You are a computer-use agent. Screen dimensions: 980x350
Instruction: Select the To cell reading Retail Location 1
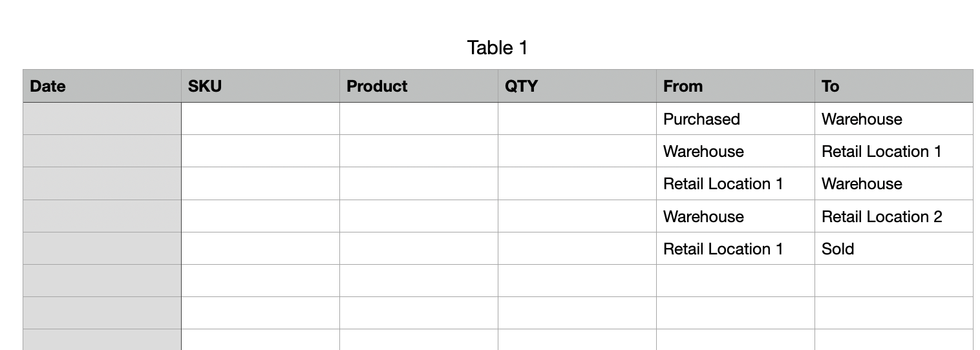pyautogui.click(x=894, y=151)
